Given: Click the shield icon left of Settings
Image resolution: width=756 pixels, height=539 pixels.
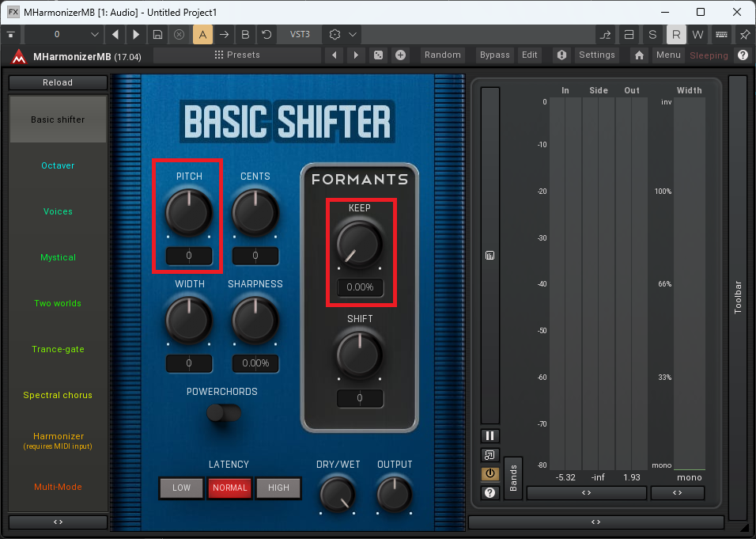Looking at the screenshot, I should (x=561, y=55).
